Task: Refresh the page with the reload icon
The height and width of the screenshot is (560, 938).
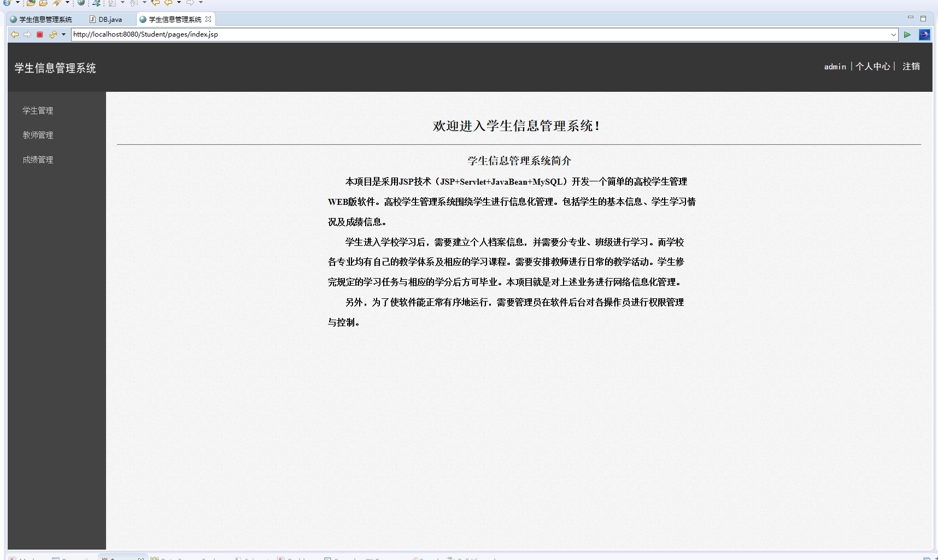Action: pos(52,34)
